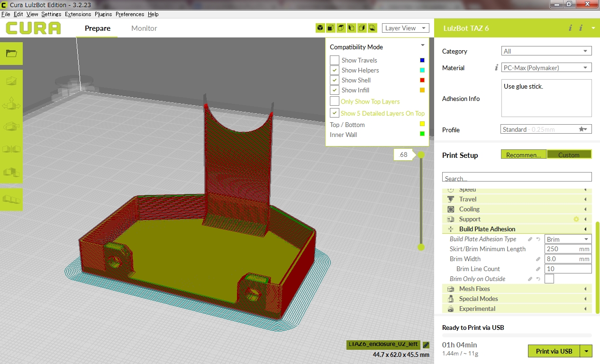The image size is (600, 364).
Task: Click the info icon next to Material
Action: coord(496,68)
